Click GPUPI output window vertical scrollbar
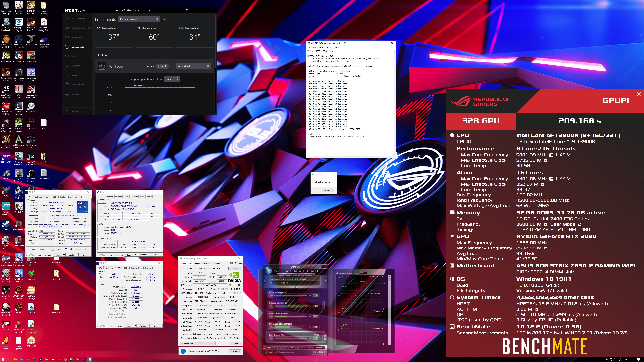Image resolution: width=644 pixels, height=362 pixels. (395, 103)
